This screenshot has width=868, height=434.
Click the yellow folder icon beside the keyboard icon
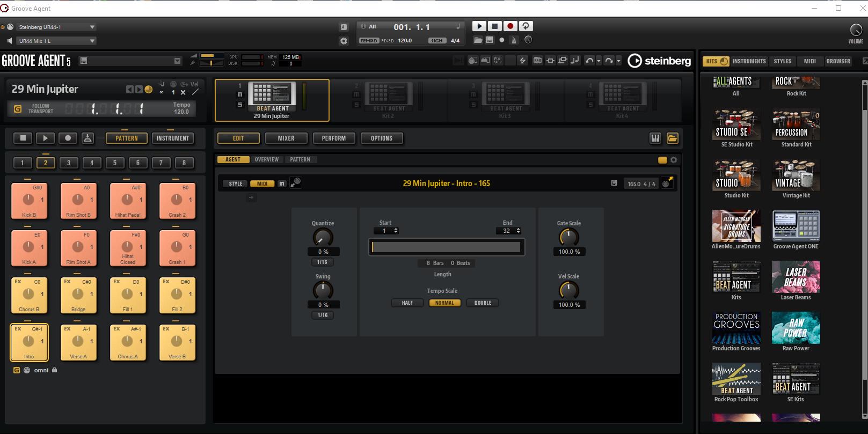click(672, 138)
